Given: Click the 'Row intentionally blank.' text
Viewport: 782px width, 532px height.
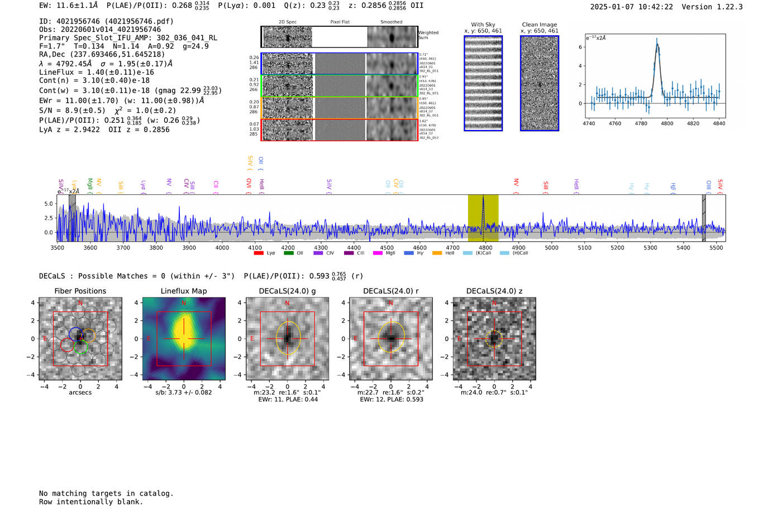Looking at the screenshot, I should click(91, 502).
